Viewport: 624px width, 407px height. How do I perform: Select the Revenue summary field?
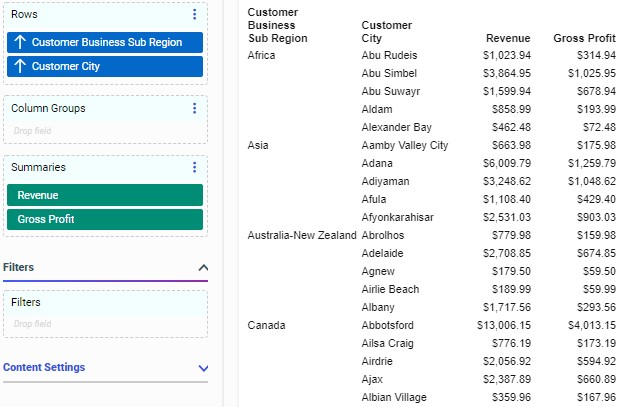click(104, 195)
